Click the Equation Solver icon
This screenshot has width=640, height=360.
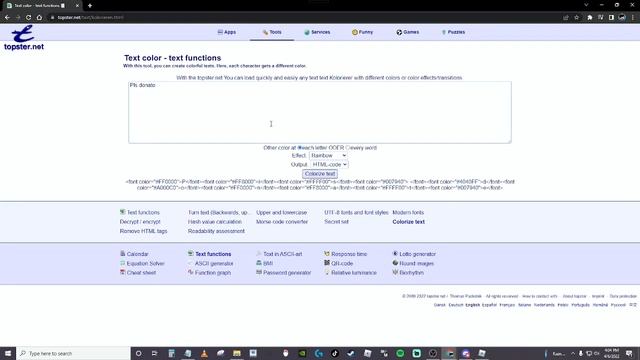(122, 263)
